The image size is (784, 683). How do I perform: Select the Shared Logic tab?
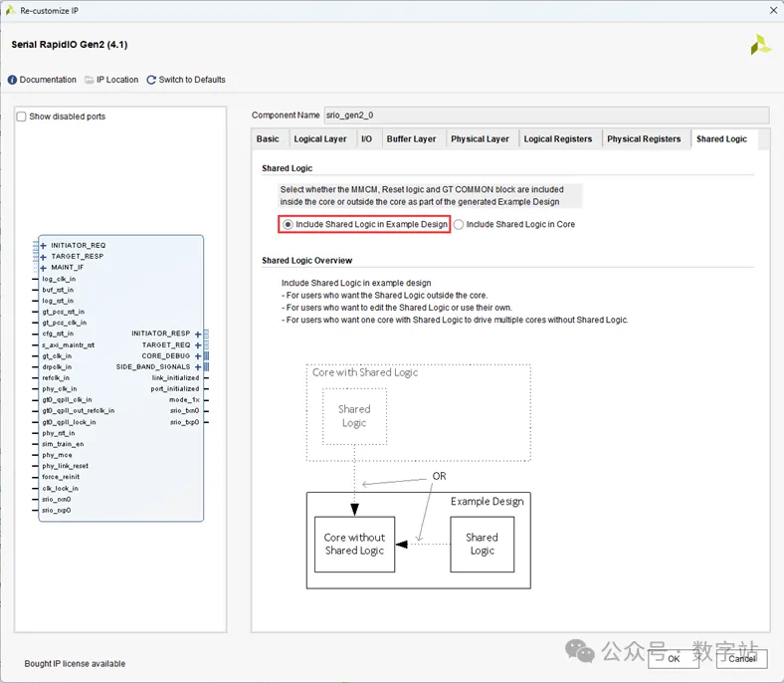click(x=721, y=139)
